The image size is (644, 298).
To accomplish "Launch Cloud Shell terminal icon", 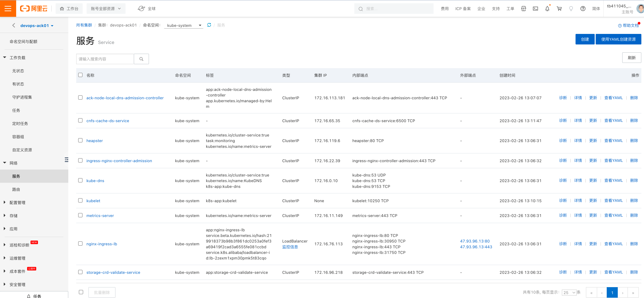I will (535, 9).
